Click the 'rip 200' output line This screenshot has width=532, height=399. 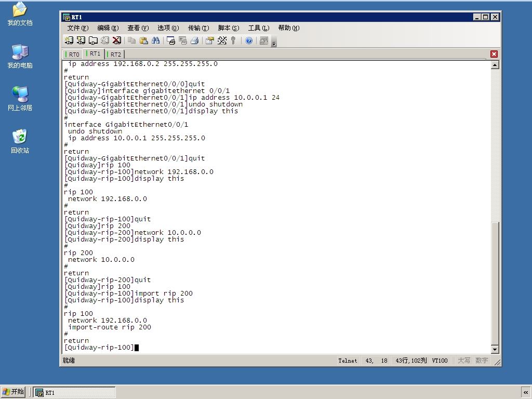(x=78, y=253)
